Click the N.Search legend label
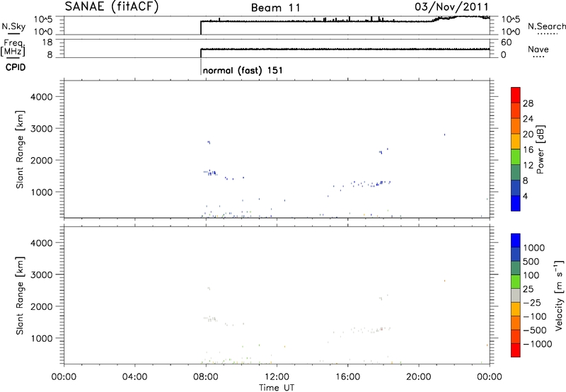The width and height of the screenshot is (566, 392). click(x=547, y=26)
